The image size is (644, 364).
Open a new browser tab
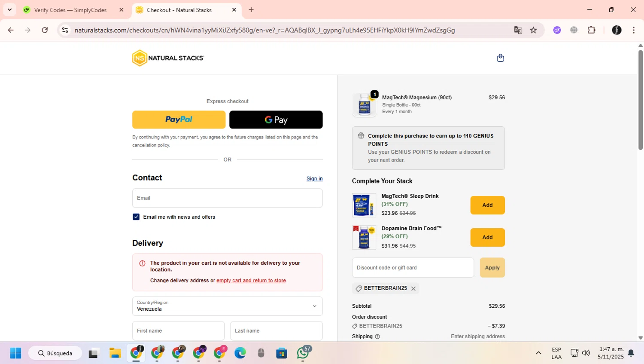[251, 10]
